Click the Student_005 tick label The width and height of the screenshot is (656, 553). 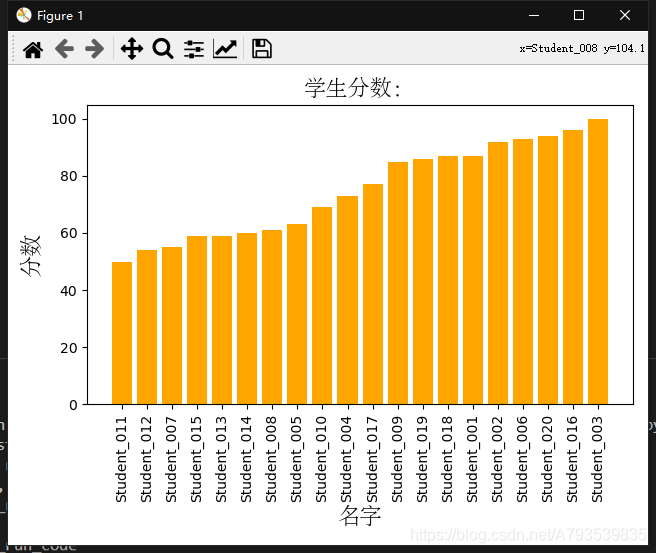[296, 459]
